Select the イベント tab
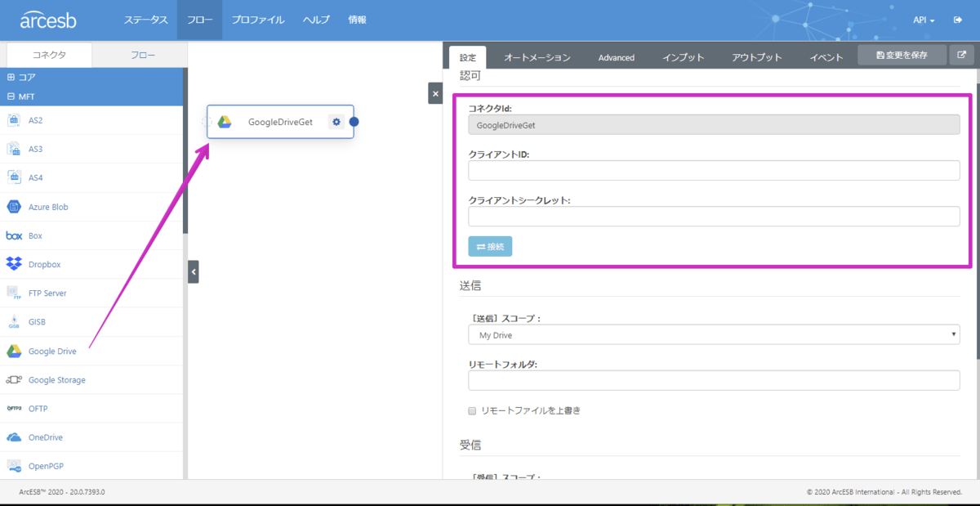Screen dimensions: 980x506 pyautogui.click(x=826, y=57)
